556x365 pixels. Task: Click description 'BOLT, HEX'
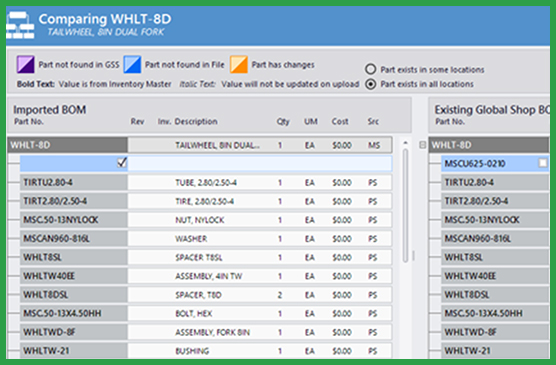[x=194, y=314]
